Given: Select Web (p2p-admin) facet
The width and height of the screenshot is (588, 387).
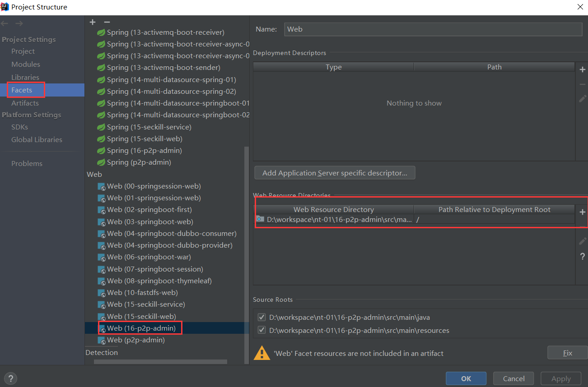Looking at the screenshot, I should point(135,340).
